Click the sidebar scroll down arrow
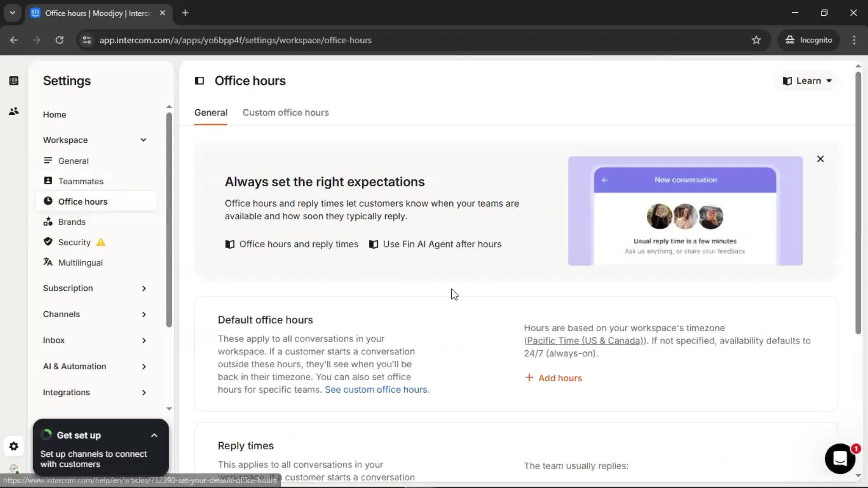This screenshot has width=868, height=488. (x=169, y=408)
